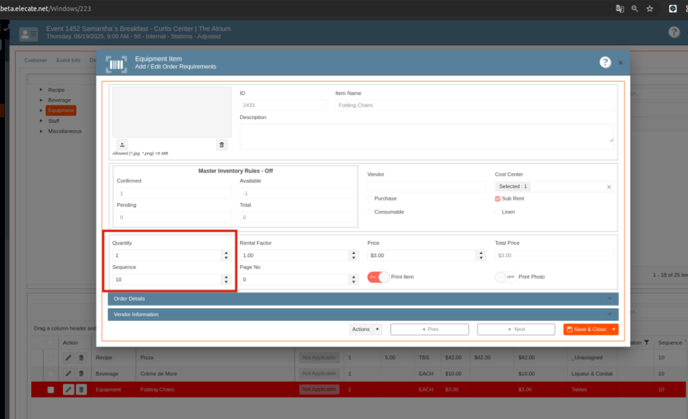Click trash icon in Folding Chairs row
688x419 pixels.
(81, 389)
